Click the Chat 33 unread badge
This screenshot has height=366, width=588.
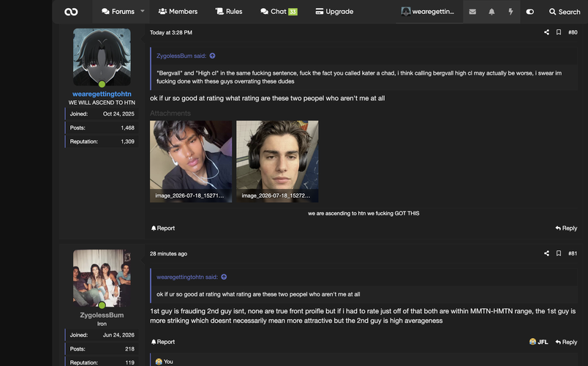[293, 12]
